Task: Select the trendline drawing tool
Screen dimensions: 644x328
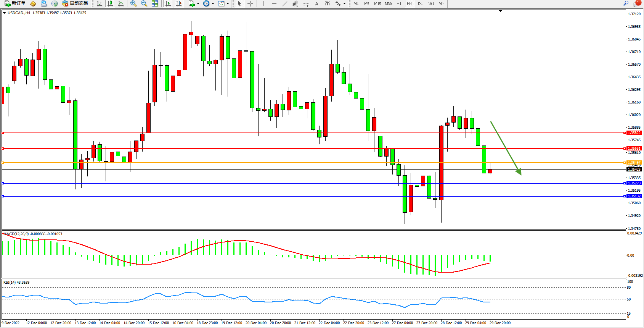Action: point(284,3)
